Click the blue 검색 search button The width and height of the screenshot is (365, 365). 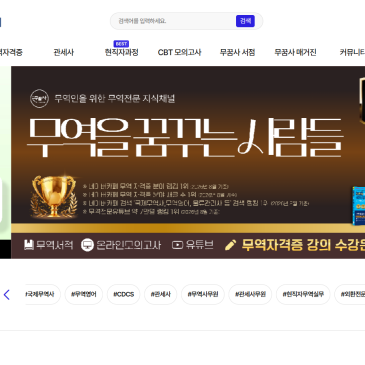click(245, 21)
